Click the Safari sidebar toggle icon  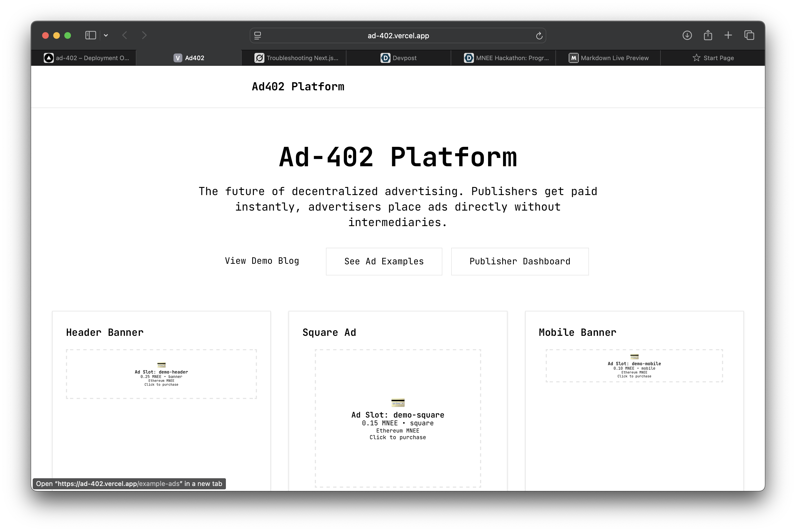point(91,35)
